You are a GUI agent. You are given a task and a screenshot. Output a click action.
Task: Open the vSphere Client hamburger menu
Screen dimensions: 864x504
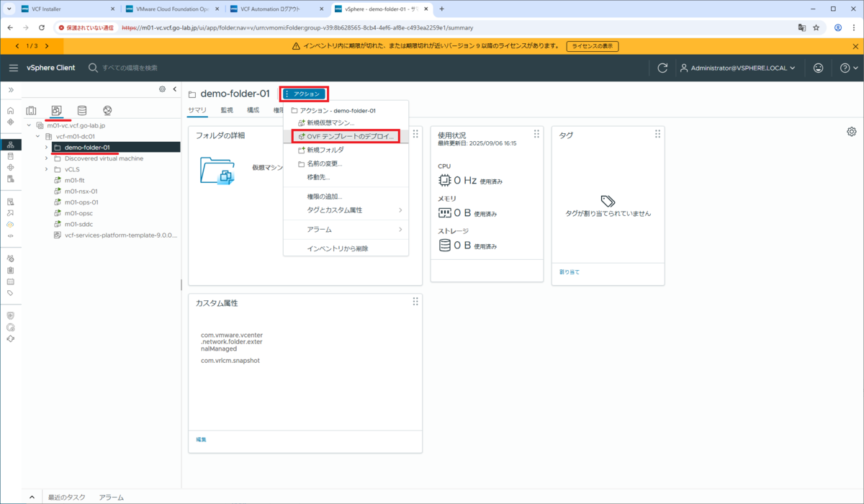[13, 68]
